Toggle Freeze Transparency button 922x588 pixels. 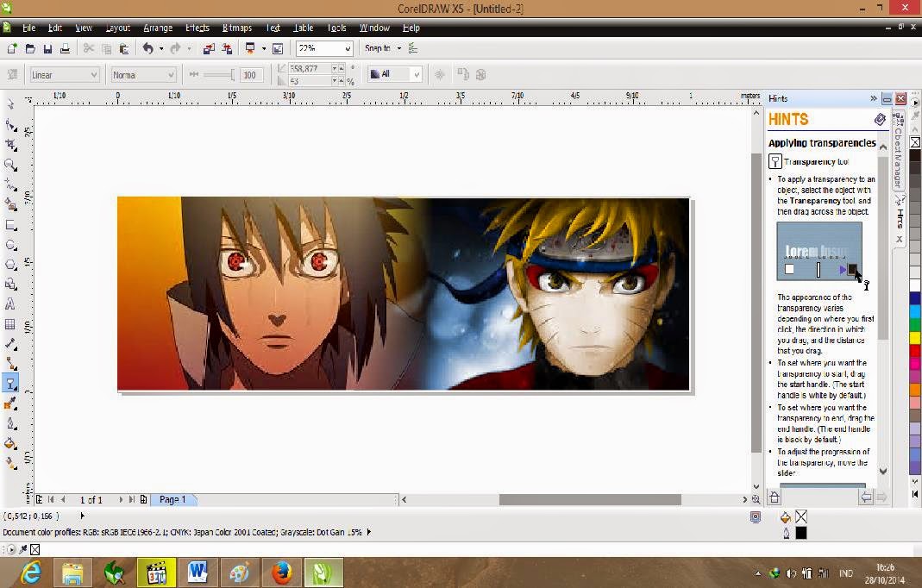point(439,75)
